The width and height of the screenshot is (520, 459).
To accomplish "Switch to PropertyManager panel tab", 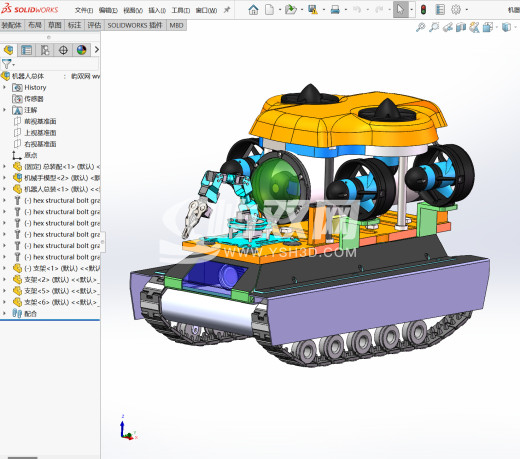I will [27, 50].
